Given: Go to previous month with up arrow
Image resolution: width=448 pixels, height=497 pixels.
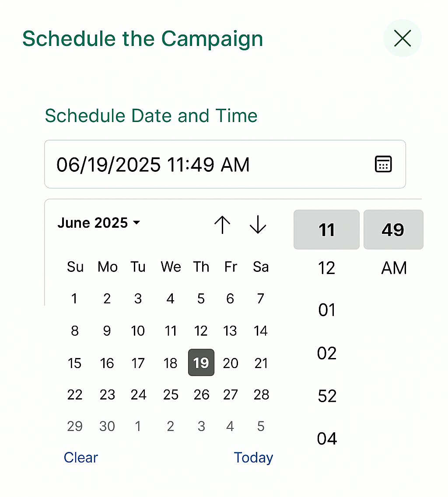Looking at the screenshot, I should click(x=222, y=225).
